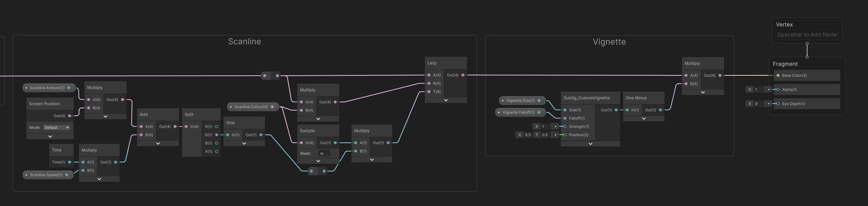This screenshot has width=868, height=206.
Task: Click the Lerp Out(4) output port
Action: click(x=463, y=75)
